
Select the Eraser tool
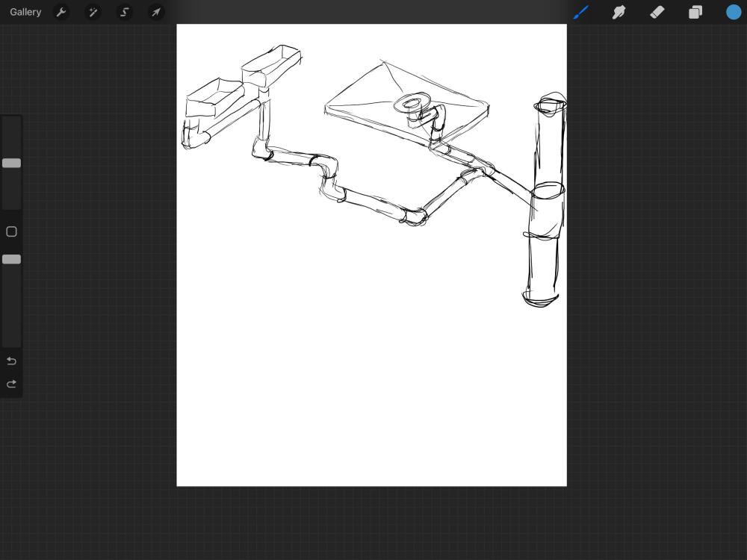coord(657,12)
